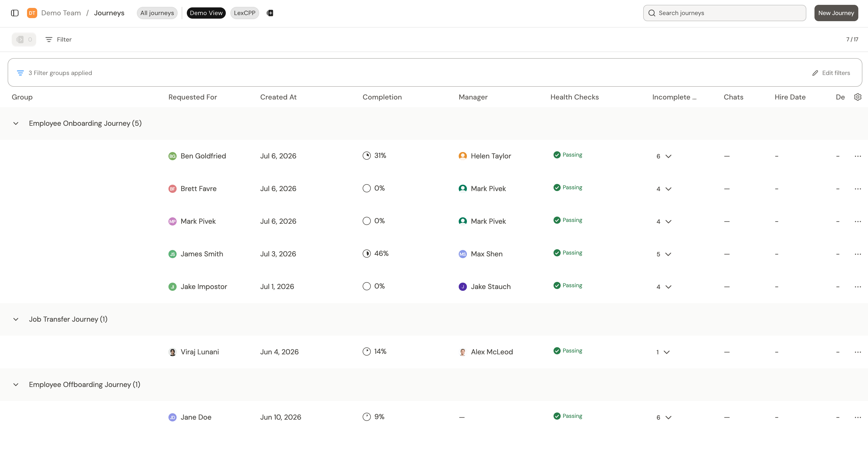Open more options for Mark Pivek row
The width and height of the screenshot is (868, 451).
(x=858, y=221)
